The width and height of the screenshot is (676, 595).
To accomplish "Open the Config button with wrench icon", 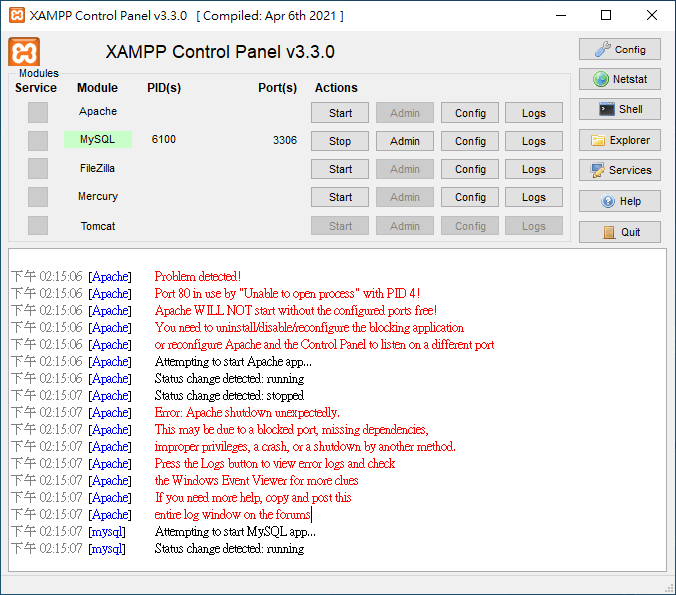I will 620,49.
